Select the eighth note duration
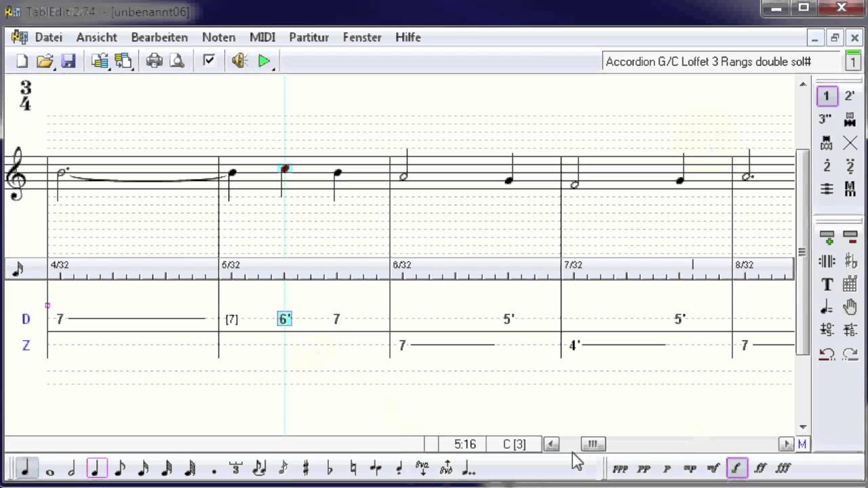Image resolution: width=868 pixels, height=488 pixels. click(119, 468)
